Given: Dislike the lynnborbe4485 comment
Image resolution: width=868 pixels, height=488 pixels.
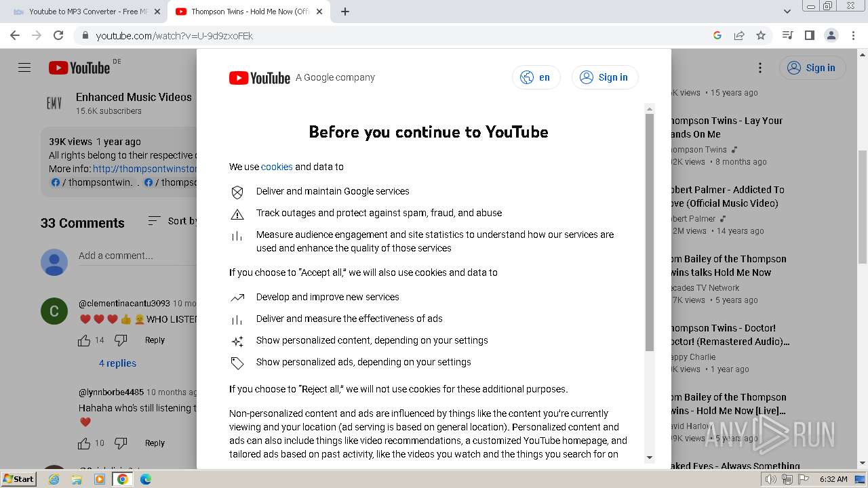Looking at the screenshot, I should pos(121,443).
